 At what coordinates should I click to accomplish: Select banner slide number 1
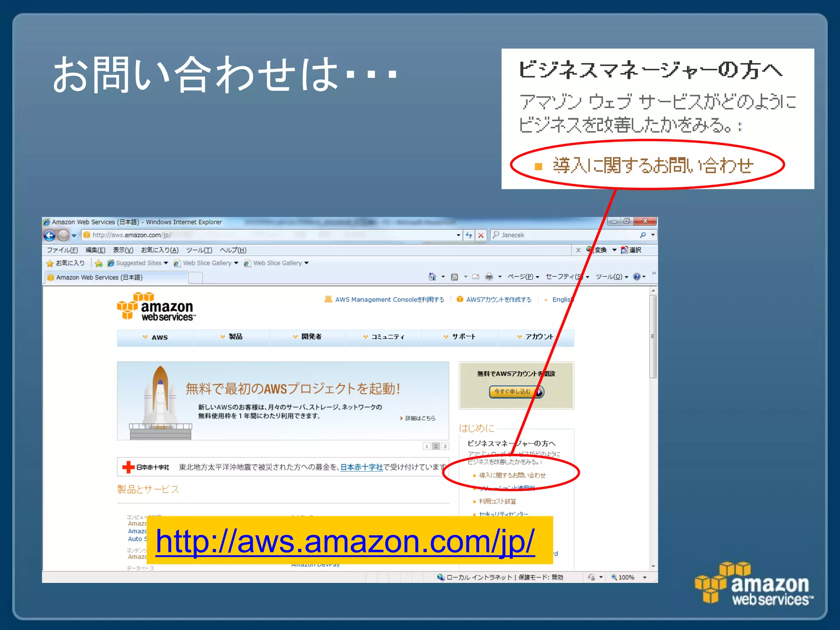[427, 446]
